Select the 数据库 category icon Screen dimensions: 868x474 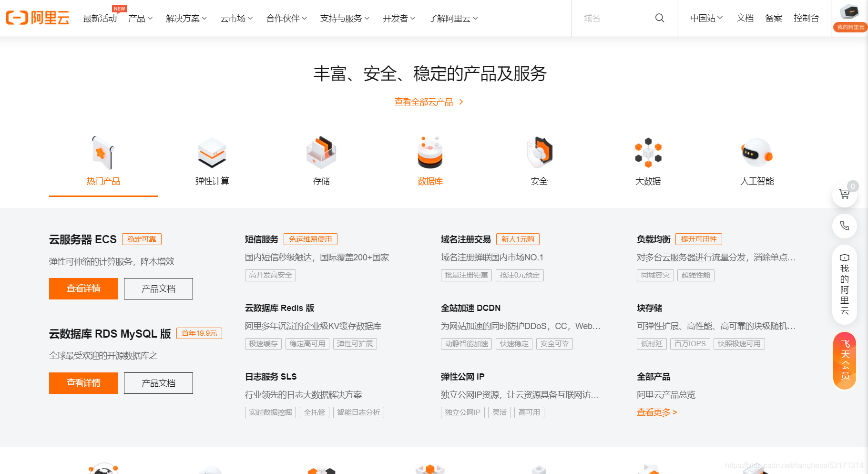coord(430,153)
